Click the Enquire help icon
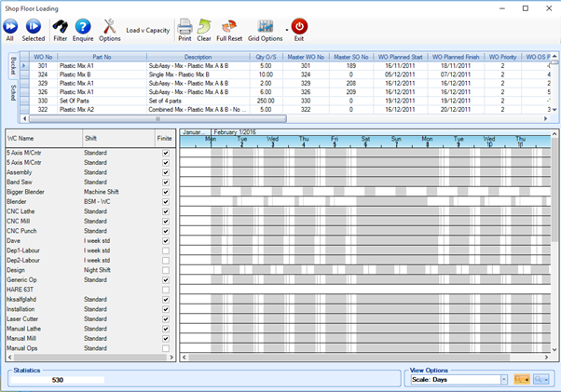 [x=83, y=26]
